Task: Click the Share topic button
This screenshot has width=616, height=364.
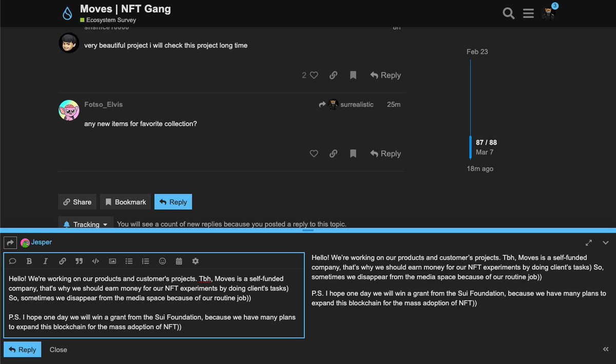Action: coord(77,202)
